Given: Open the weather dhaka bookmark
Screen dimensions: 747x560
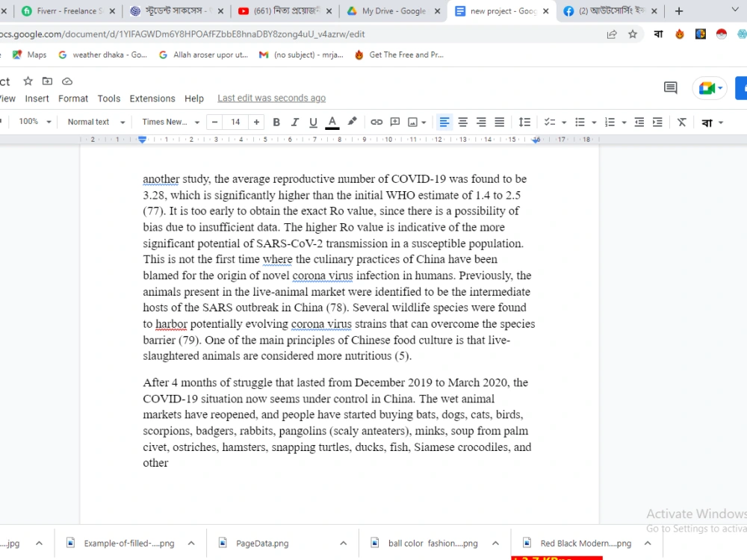Looking at the screenshot, I should tap(103, 55).
